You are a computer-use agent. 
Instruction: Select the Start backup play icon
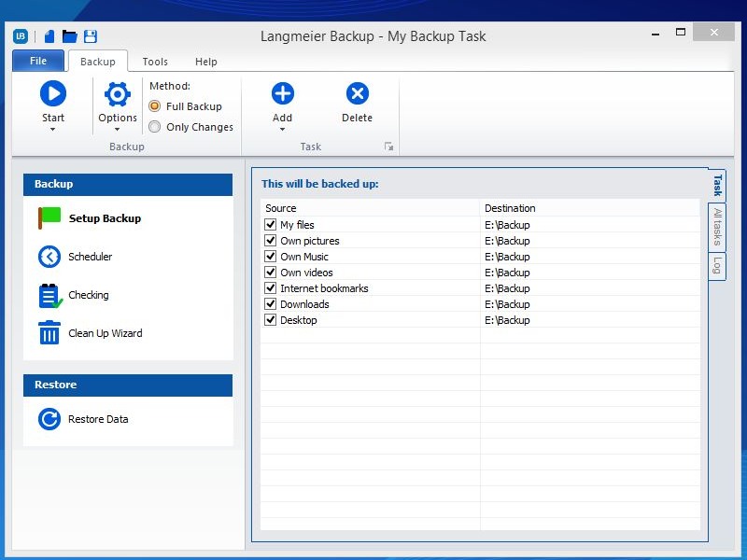coord(53,92)
